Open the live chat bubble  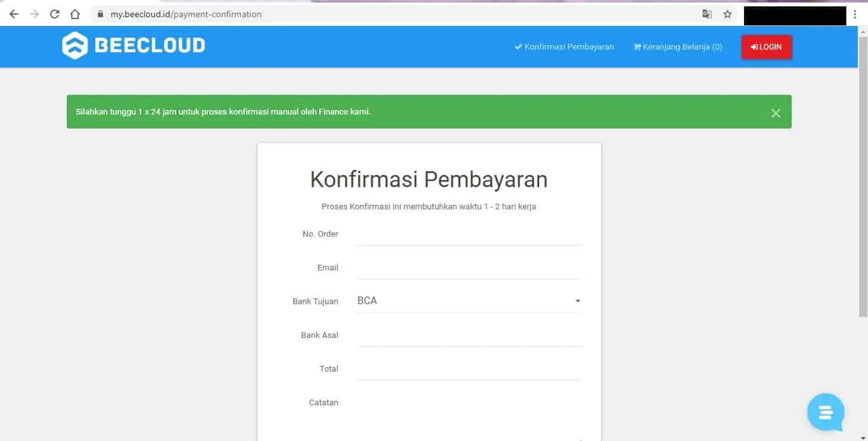(x=825, y=412)
